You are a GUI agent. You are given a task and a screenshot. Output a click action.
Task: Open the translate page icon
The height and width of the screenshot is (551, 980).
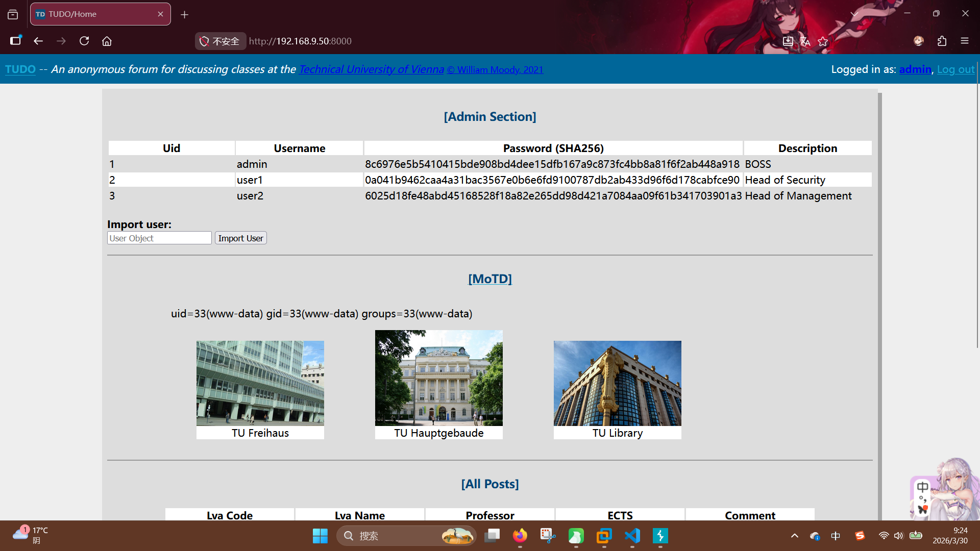[x=805, y=41]
